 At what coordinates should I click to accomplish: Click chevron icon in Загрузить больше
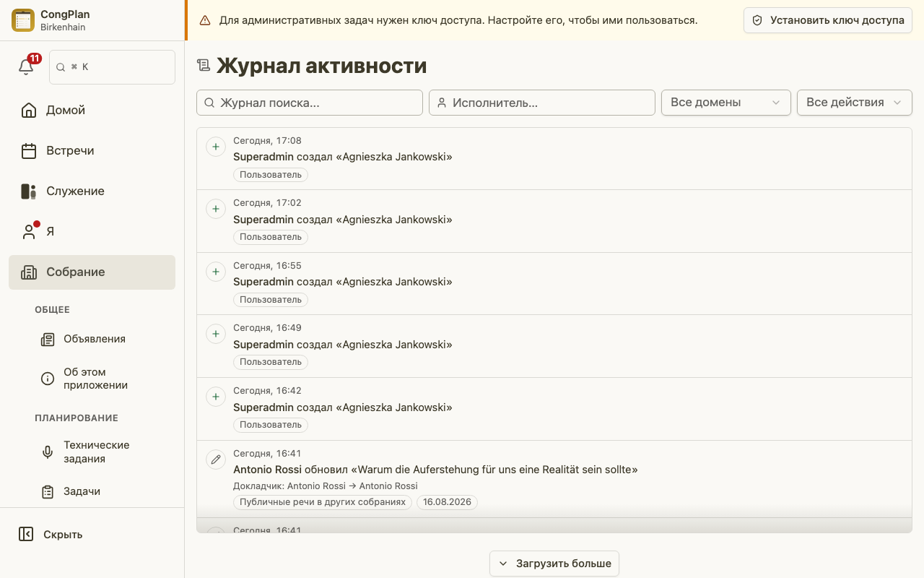coord(503,564)
